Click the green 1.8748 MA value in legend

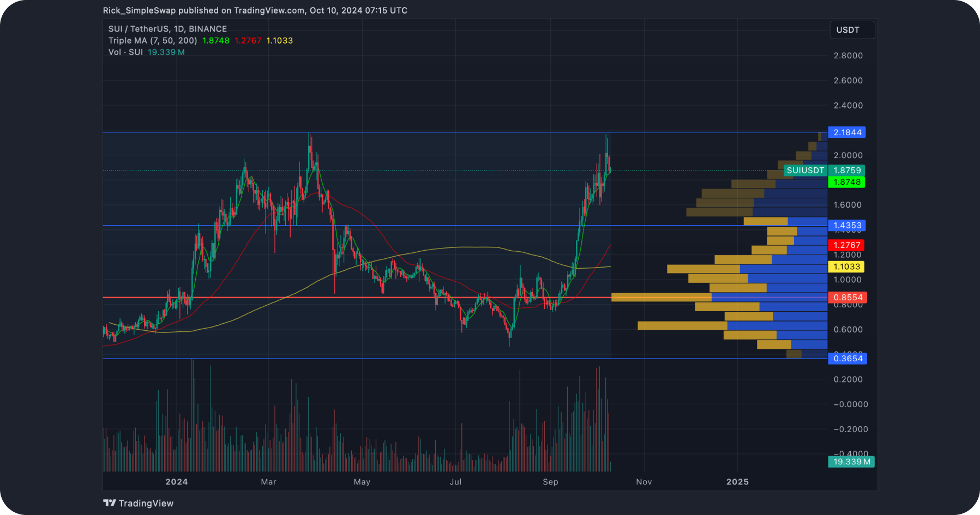tap(215, 40)
